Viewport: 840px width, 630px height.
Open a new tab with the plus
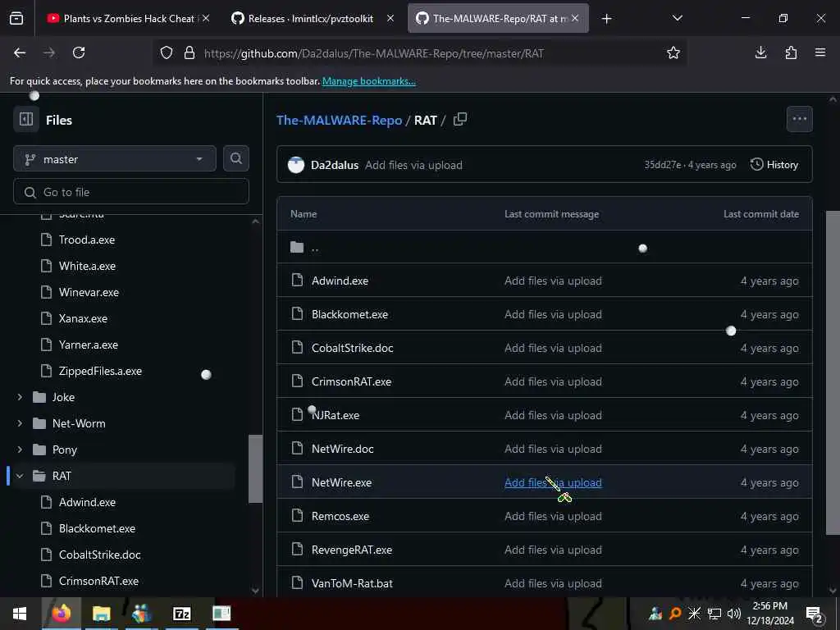pos(606,19)
